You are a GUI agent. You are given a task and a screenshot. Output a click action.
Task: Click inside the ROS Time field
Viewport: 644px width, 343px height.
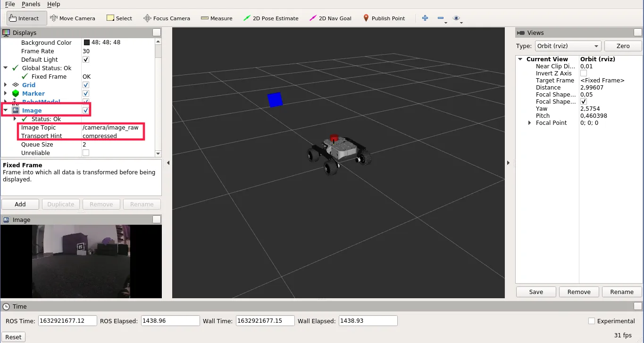pos(67,320)
